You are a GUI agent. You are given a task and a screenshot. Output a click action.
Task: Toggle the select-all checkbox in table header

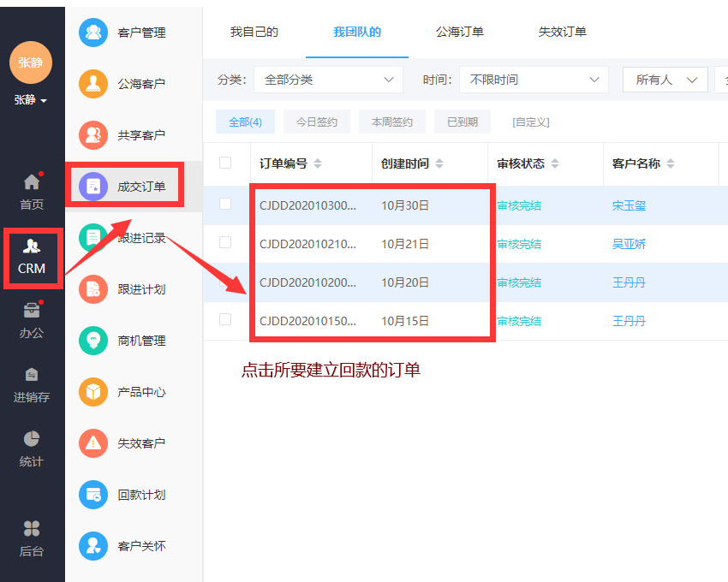click(x=225, y=163)
